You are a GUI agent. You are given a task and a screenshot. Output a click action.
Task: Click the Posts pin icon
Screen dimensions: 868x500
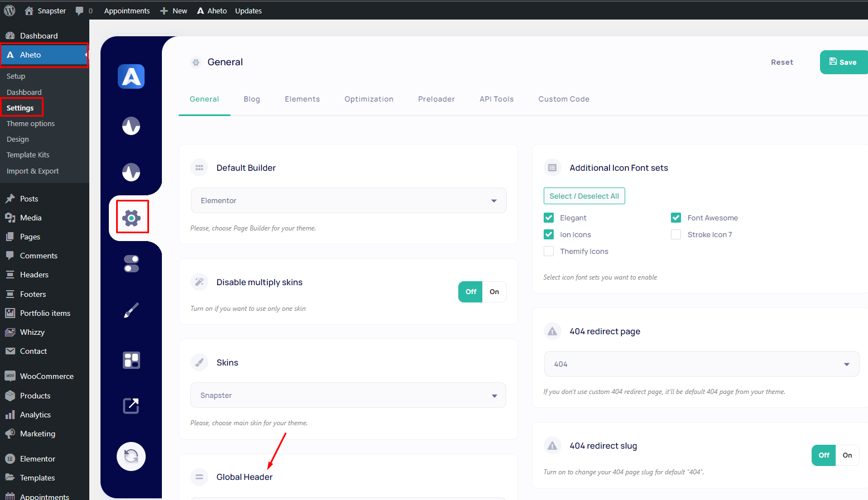point(10,199)
